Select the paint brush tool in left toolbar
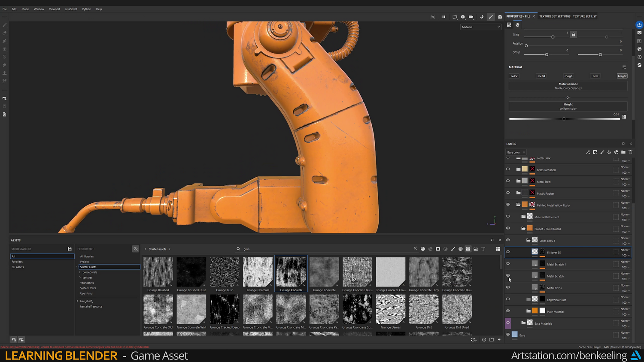 coord(5,25)
